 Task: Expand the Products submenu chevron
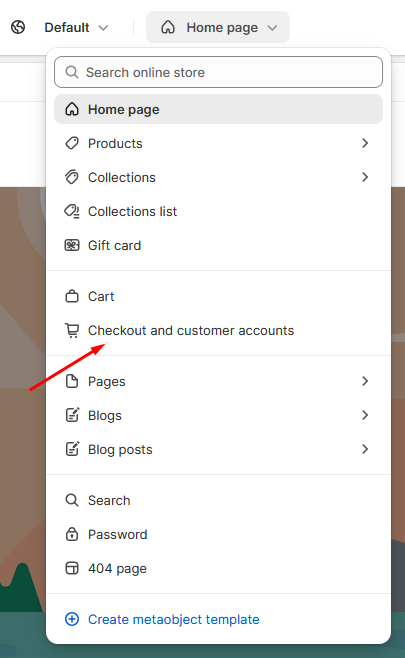coord(365,143)
